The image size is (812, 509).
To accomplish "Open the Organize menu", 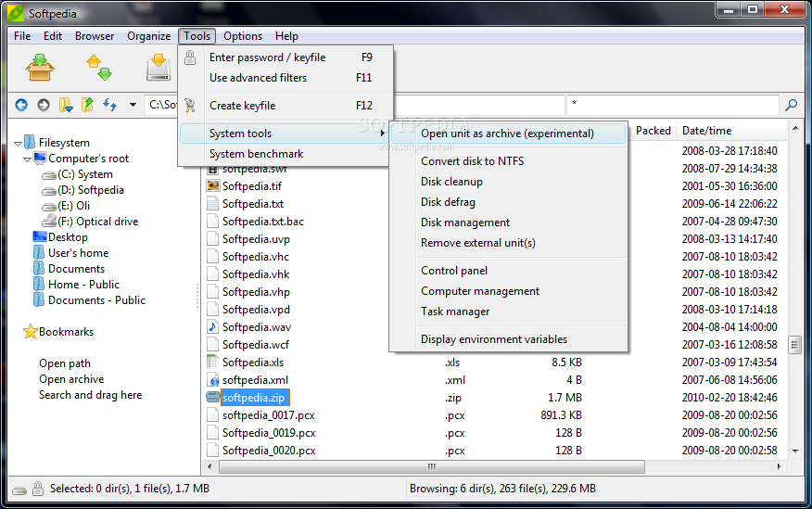I will [x=148, y=36].
